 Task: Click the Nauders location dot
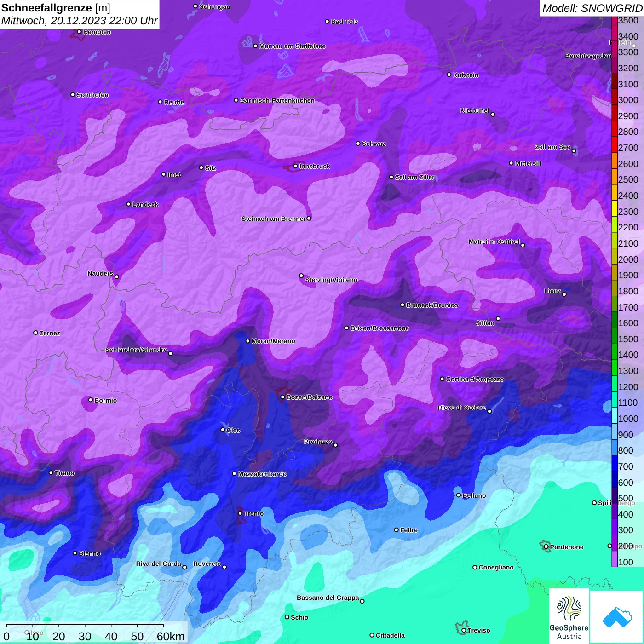click(x=117, y=276)
